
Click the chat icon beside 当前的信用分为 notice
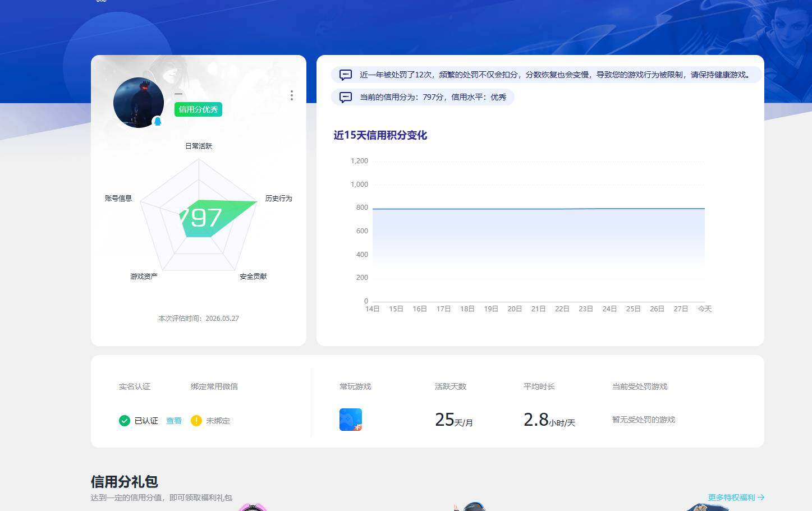click(x=346, y=97)
